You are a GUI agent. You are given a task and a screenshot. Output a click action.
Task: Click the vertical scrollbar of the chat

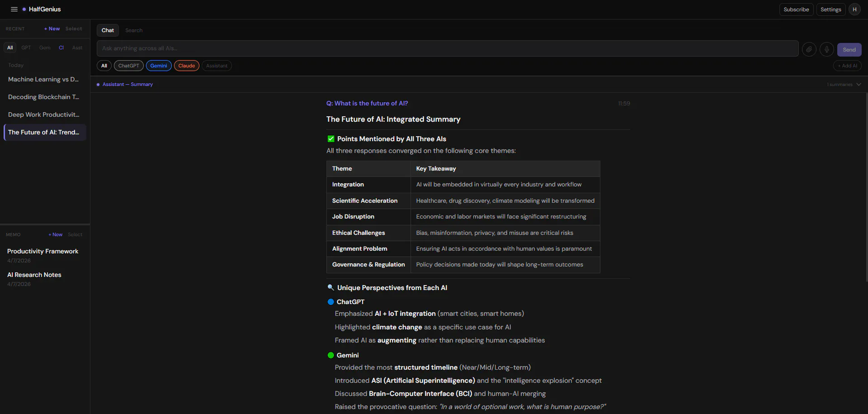866,188
